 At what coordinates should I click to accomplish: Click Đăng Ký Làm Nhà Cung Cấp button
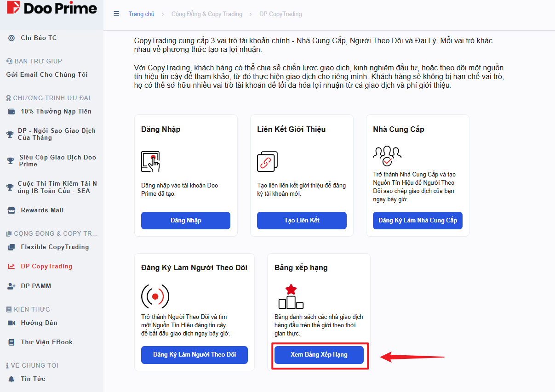pyautogui.click(x=418, y=220)
